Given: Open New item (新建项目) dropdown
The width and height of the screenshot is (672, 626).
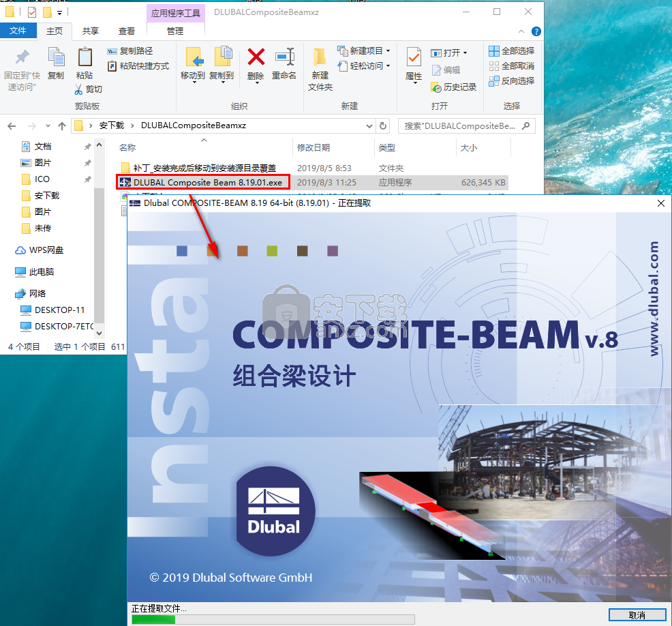Looking at the screenshot, I should (365, 51).
